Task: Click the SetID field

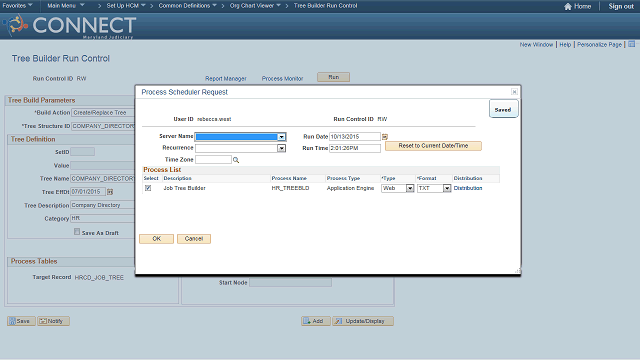Action: coord(82,152)
